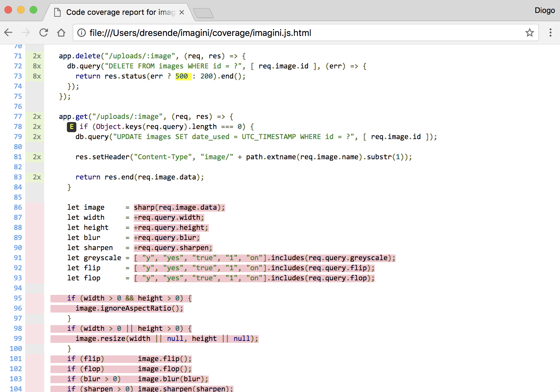
Task: Bookmark this page with the star icon
Action: tap(529, 32)
